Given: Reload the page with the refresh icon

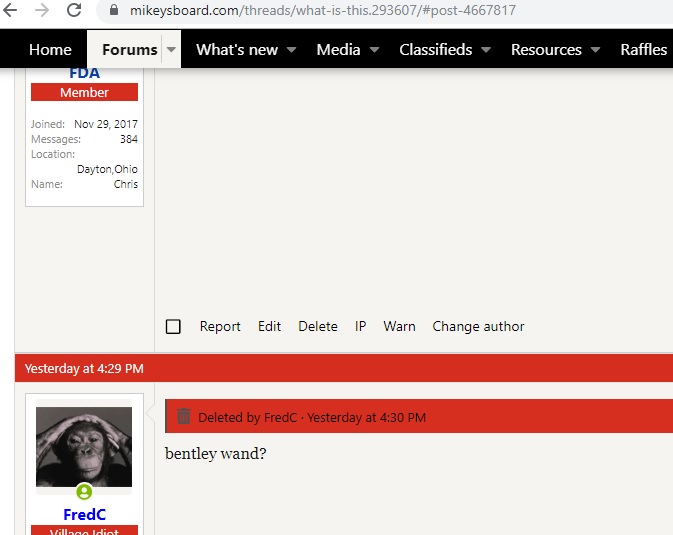Looking at the screenshot, I should click(x=74, y=10).
